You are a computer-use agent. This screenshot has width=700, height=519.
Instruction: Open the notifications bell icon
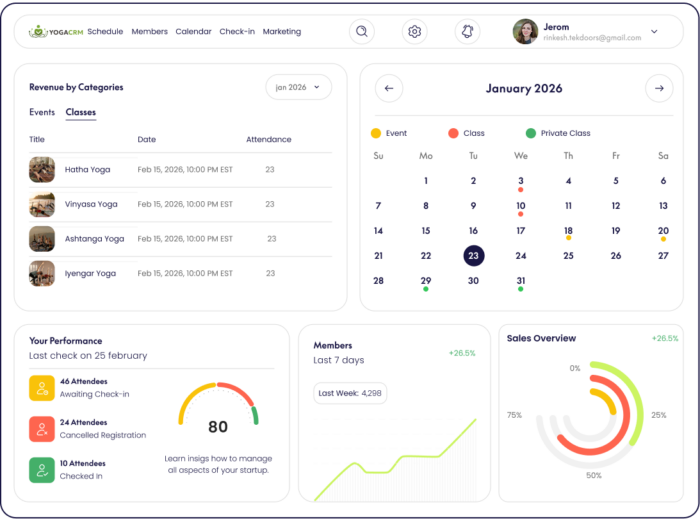click(467, 31)
